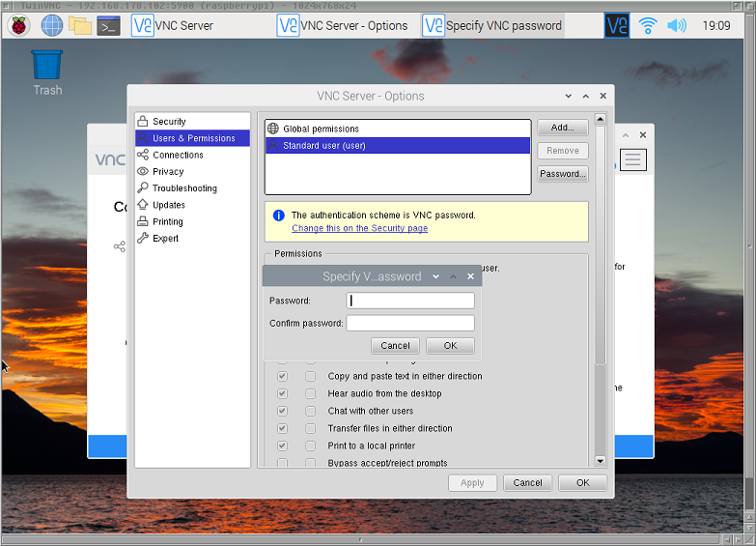Close the VNC Server - Options window

603,96
